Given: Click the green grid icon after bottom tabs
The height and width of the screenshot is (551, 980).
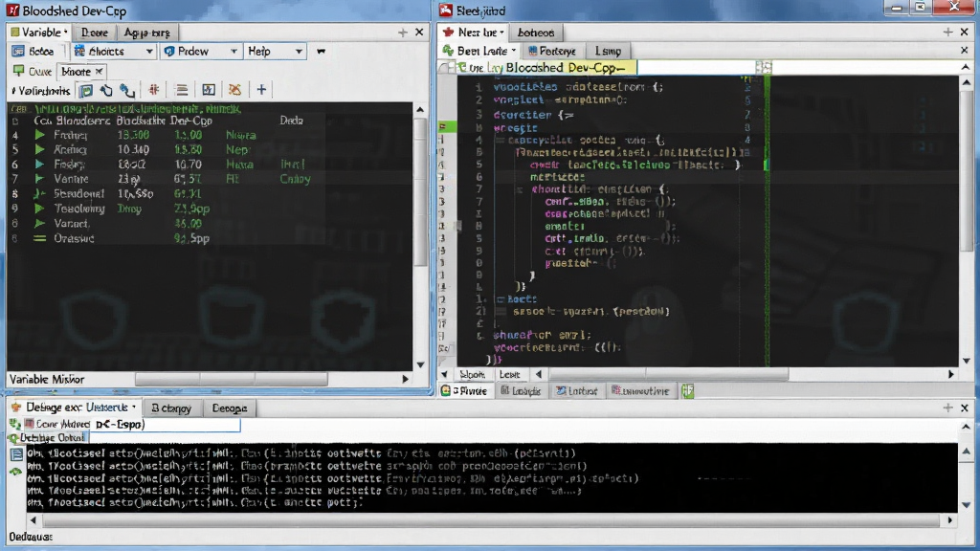Looking at the screenshot, I should 687,391.
